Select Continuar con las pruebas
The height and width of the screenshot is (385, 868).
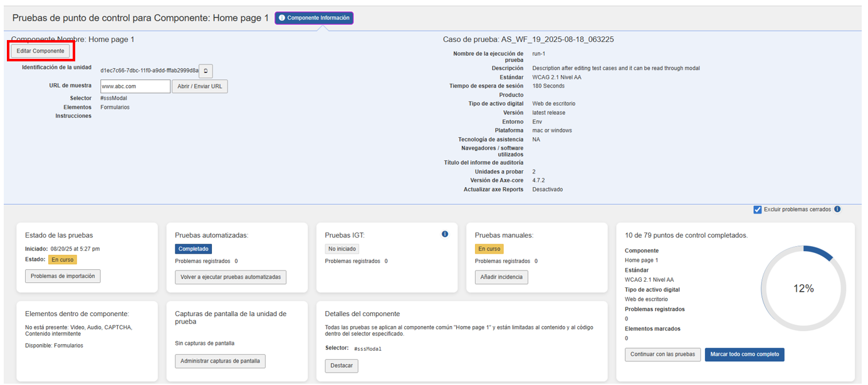pos(662,354)
